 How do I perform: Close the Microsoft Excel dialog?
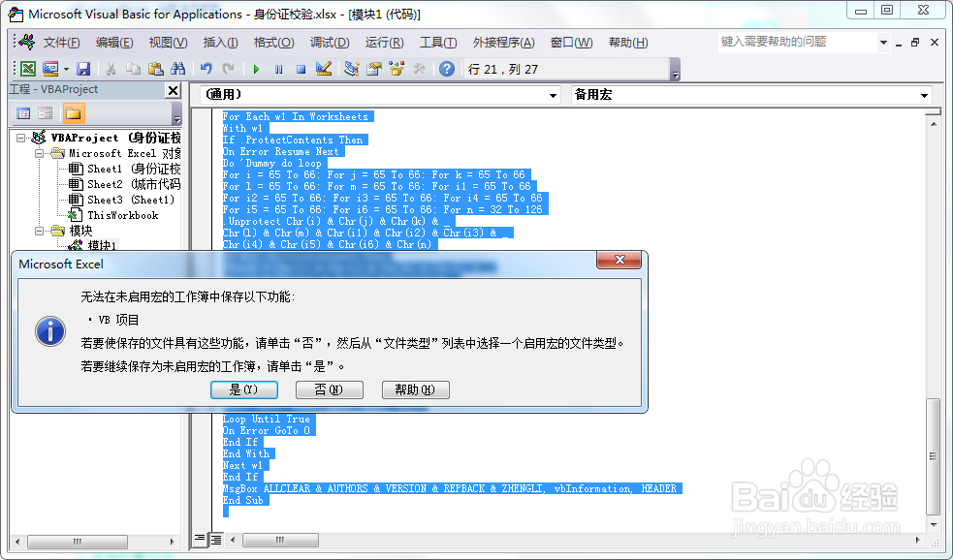619,260
